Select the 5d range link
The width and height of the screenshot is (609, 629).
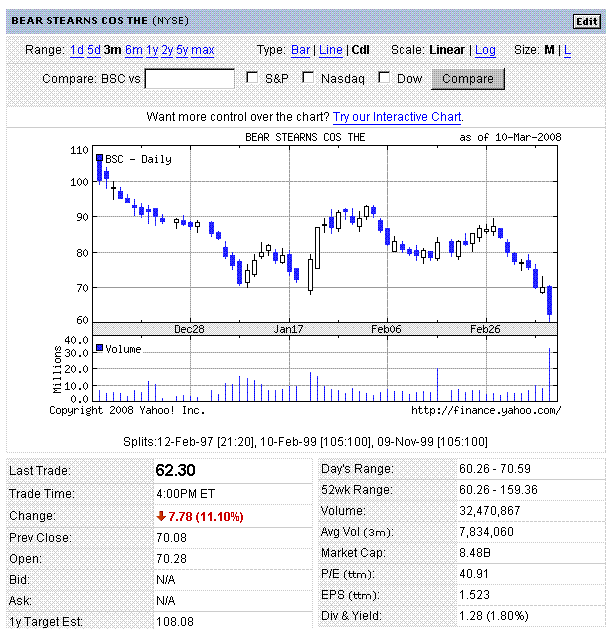(94, 50)
